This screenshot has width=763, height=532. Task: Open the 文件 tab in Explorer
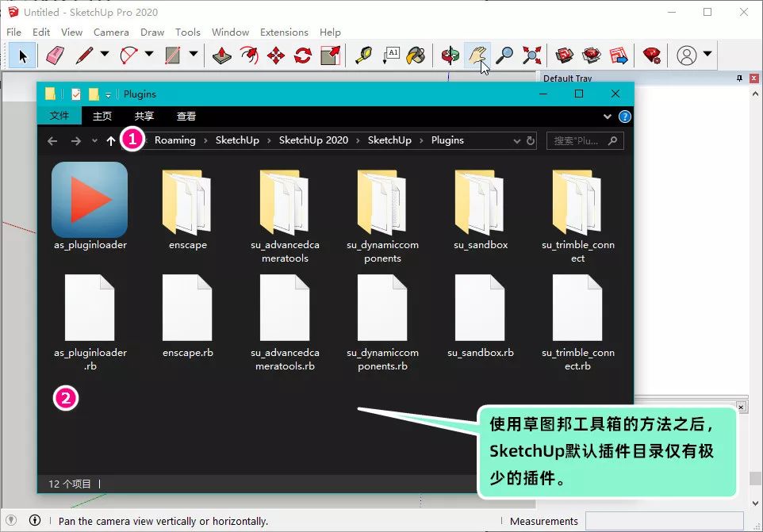point(59,116)
